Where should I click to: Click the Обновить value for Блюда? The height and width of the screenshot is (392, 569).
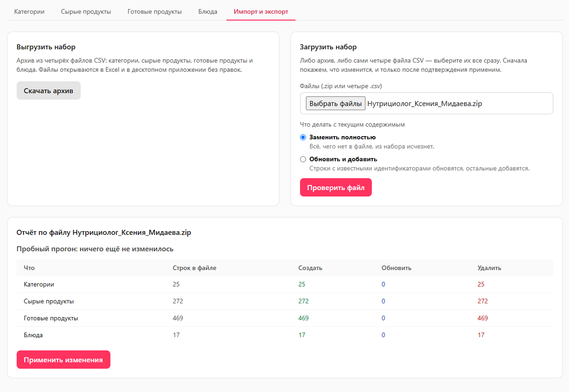click(384, 335)
